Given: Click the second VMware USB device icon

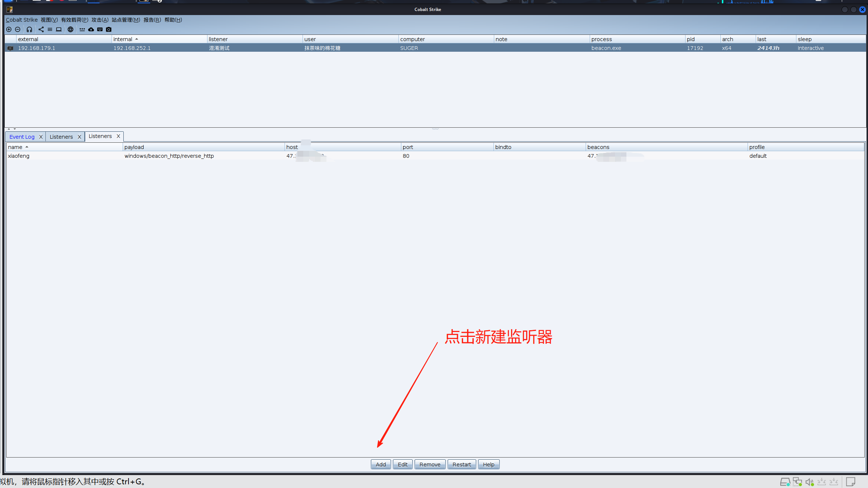Looking at the screenshot, I should coord(834,481).
